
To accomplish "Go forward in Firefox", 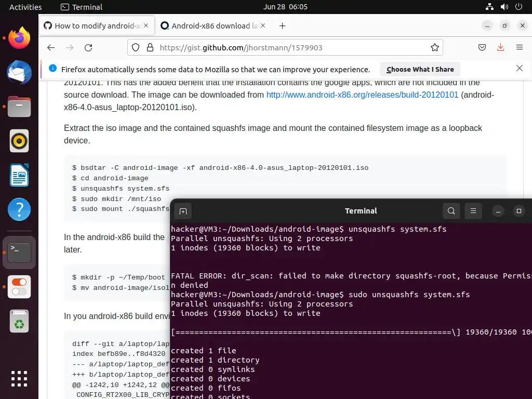I will tap(70, 47).
